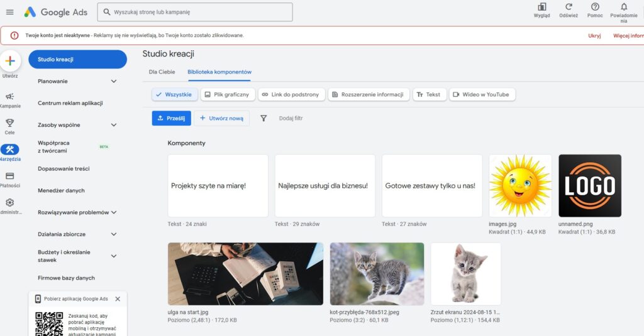Image resolution: width=644 pixels, height=336 pixels.
Task: Open Biblioteka komponentów tab
Action: pyautogui.click(x=219, y=72)
